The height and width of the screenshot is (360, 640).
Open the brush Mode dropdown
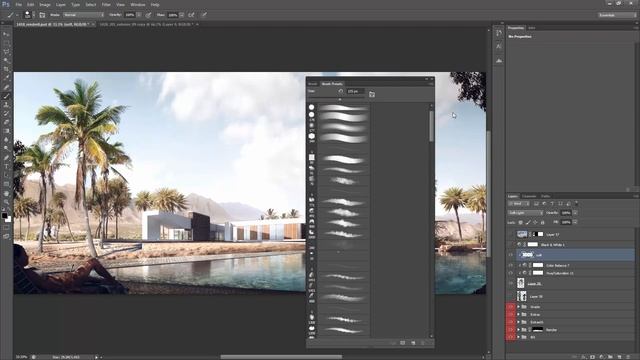click(83, 15)
